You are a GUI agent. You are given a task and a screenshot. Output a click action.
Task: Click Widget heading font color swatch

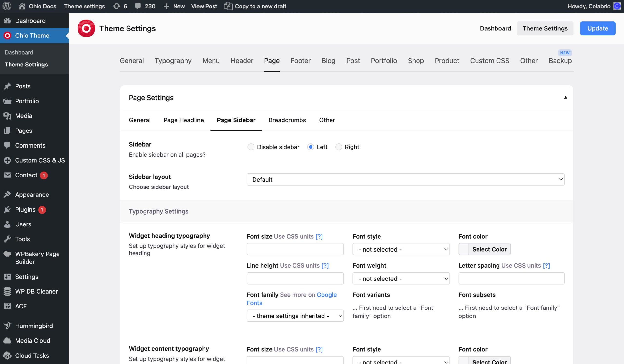tap(464, 249)
